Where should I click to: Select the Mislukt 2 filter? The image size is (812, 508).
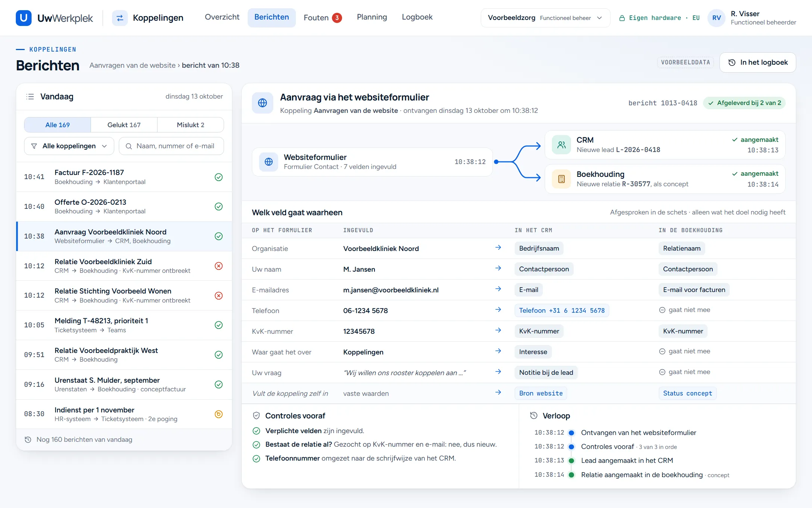point(191,125)
